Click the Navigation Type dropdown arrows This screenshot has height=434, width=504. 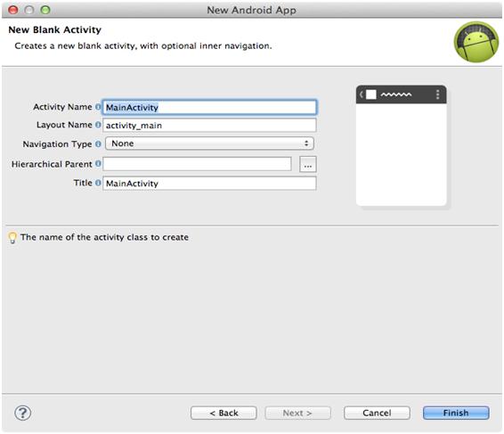click(x=306, y=143)
